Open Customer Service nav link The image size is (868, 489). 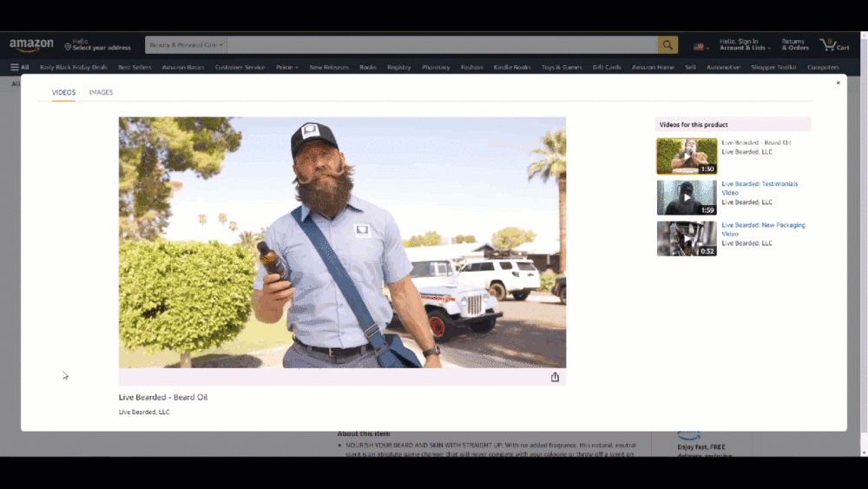point(240,67)
